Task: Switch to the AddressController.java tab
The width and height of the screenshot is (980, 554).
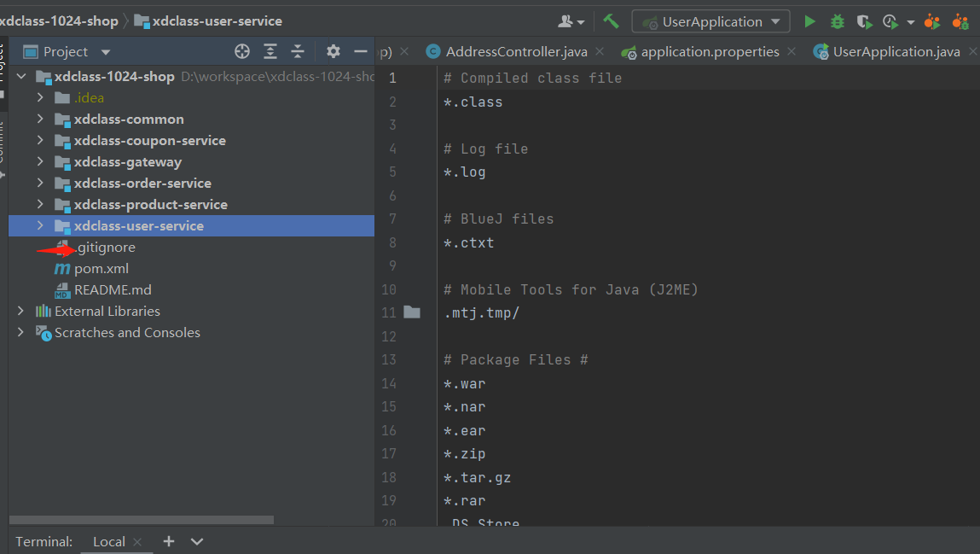Action: [x=516, y=52]
